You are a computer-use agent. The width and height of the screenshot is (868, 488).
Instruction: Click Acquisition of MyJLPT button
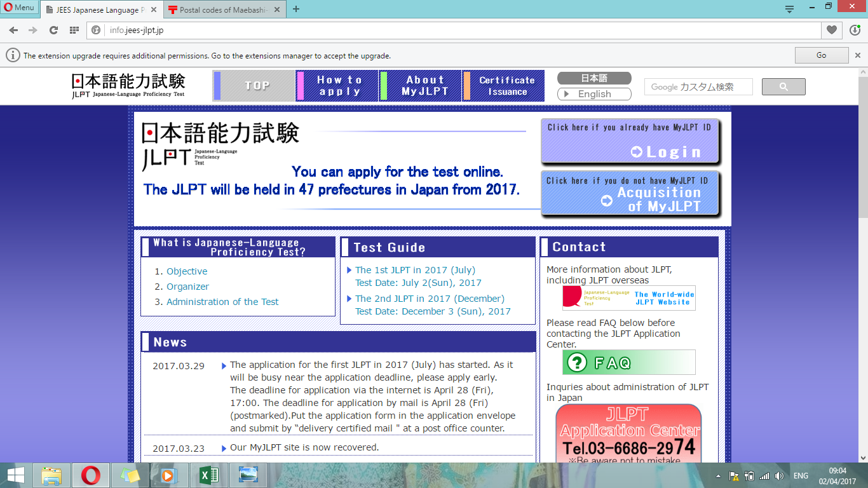(630, 193)
